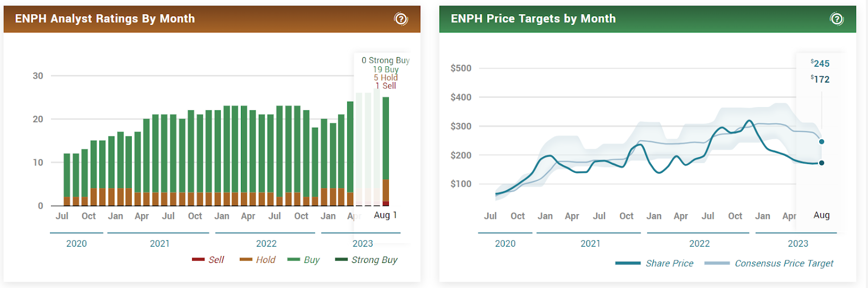The image size is (868, 288).
Task: Click the $200 y-axis label
Action: [461, 155]
